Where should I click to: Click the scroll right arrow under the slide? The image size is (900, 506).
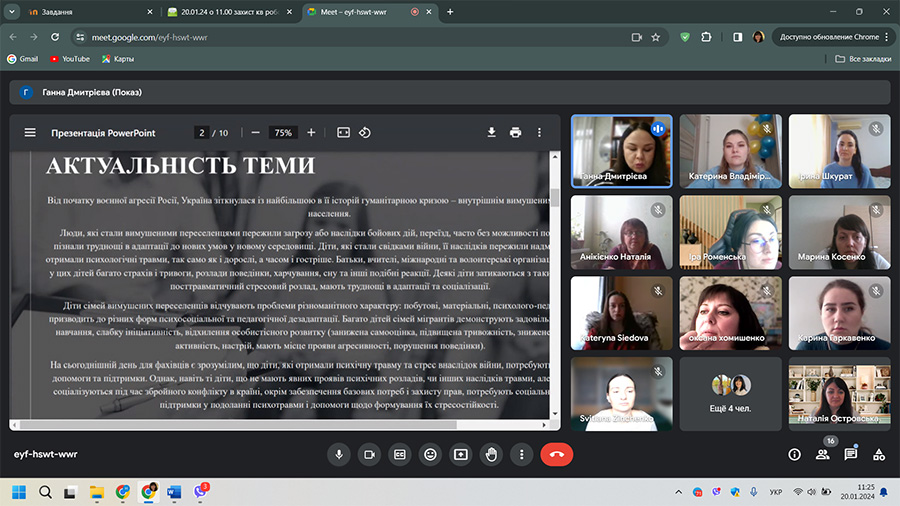[x=544, y=425]
